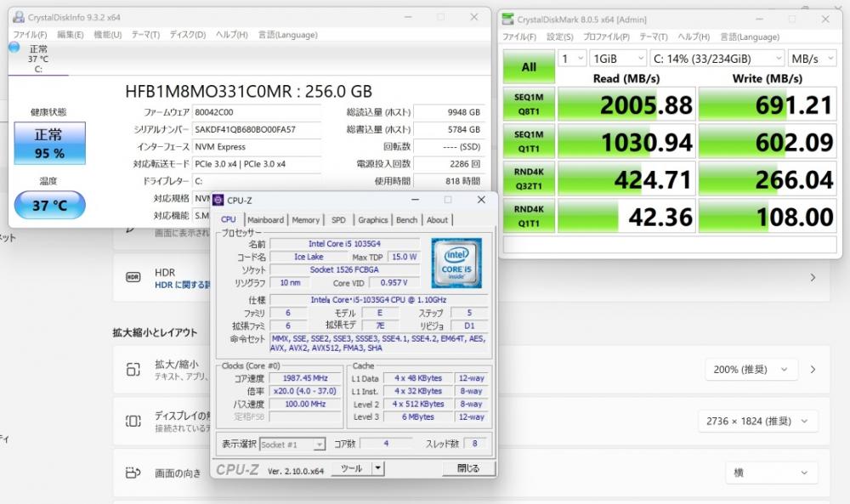
Task: Click the 2286 回 power-on count value
Action: click(x=448, y=164)
